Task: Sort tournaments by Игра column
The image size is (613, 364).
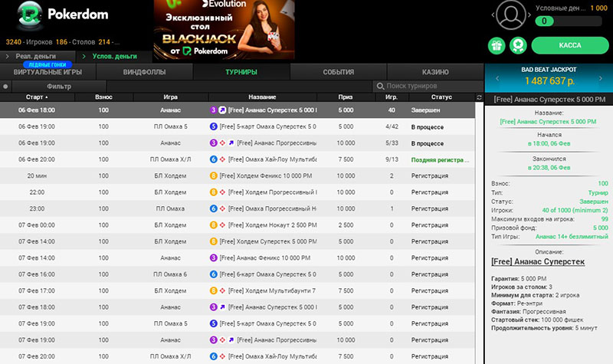Action: point(170,97)
